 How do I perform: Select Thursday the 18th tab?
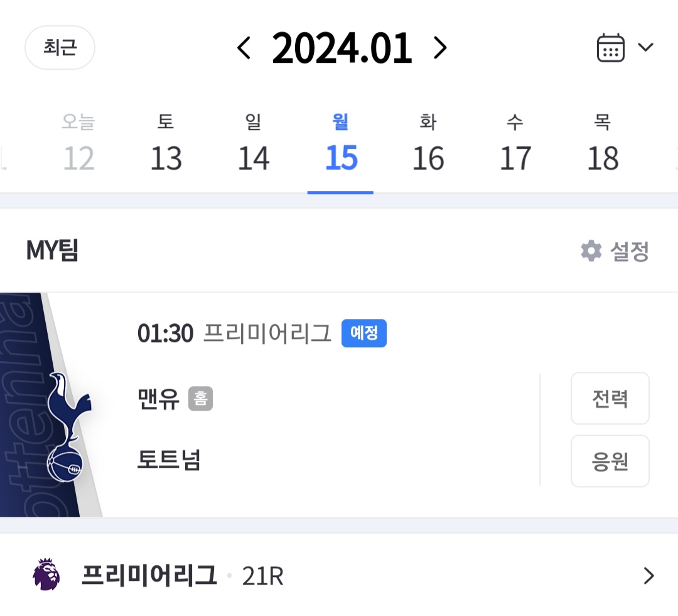pos(603,143)
